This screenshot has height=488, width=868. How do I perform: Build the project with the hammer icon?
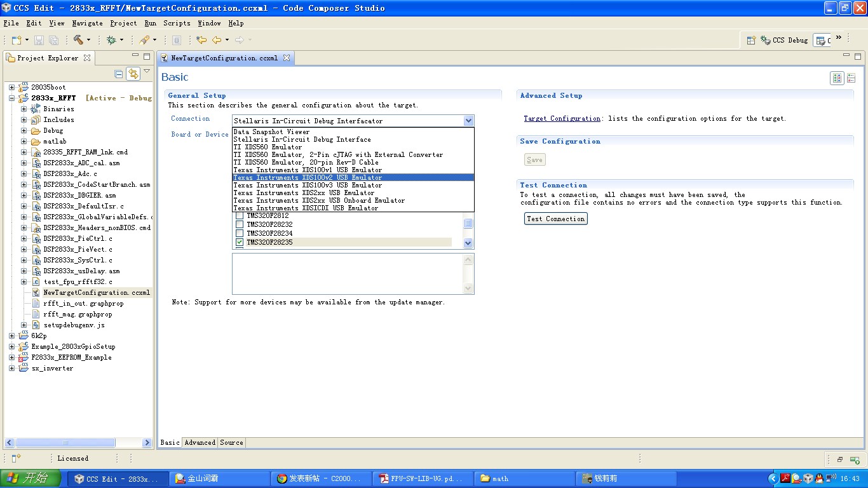(78, 40)
